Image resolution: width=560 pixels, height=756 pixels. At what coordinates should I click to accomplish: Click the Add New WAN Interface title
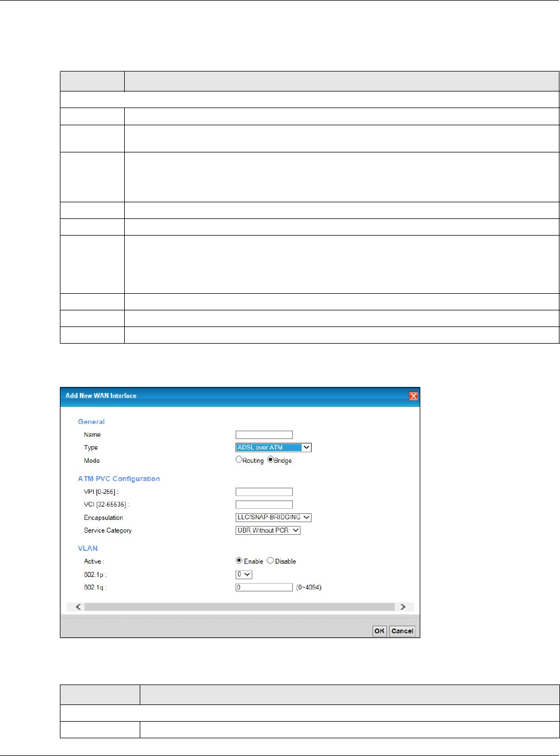pos(101,396)
